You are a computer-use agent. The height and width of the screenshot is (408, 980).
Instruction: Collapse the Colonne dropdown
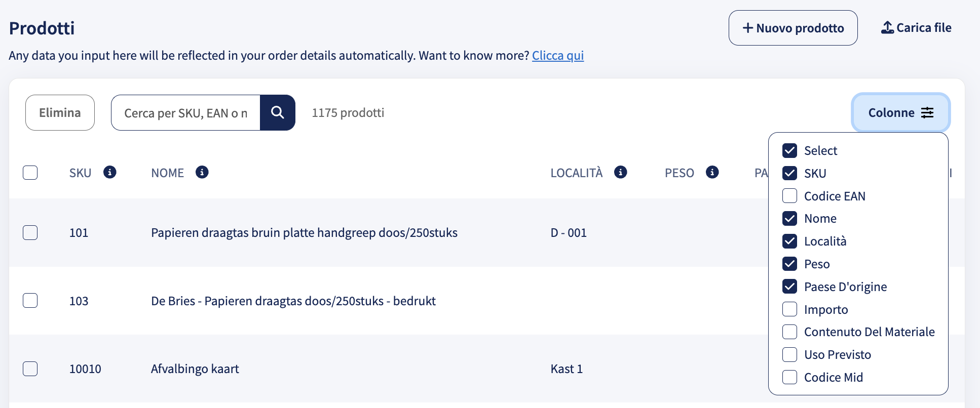point(900,112)
